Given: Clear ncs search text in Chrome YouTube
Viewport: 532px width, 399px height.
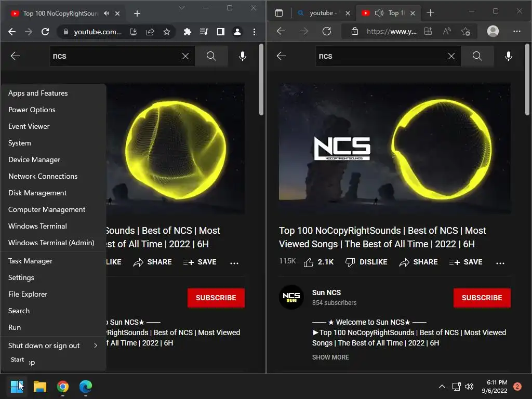Looking at the screenshot, I should pyautogui.click(x=185, y=56).
